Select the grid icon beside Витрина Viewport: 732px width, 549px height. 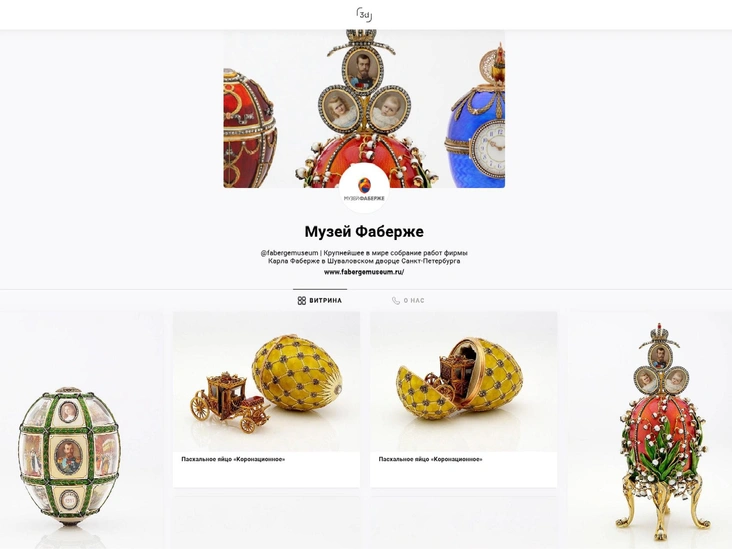click(302, 301)
